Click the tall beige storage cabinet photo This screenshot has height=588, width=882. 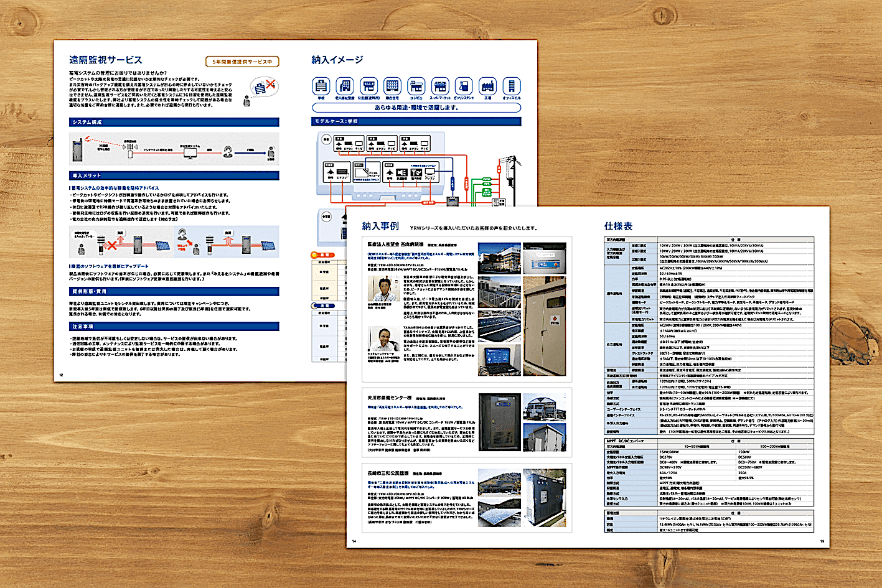click(x=545, y=327)
